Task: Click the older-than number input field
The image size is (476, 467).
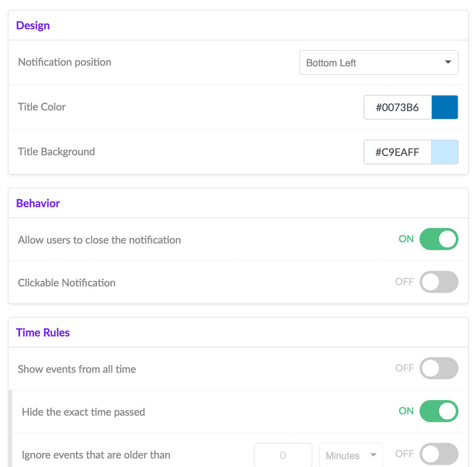Action: (283, 455)
